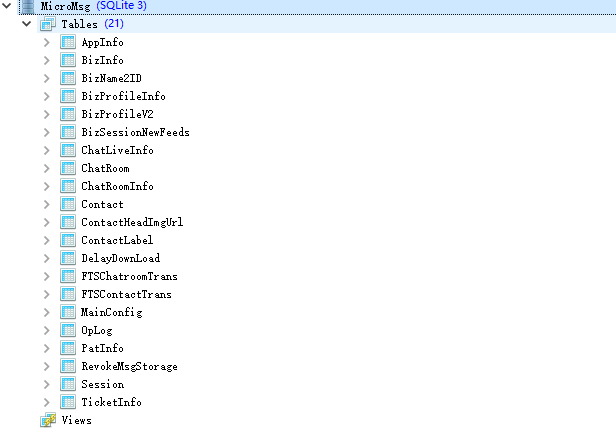Click the ChatRoom table icon
Viewport: 616px width, 440px height.
[x=68, y=168]
